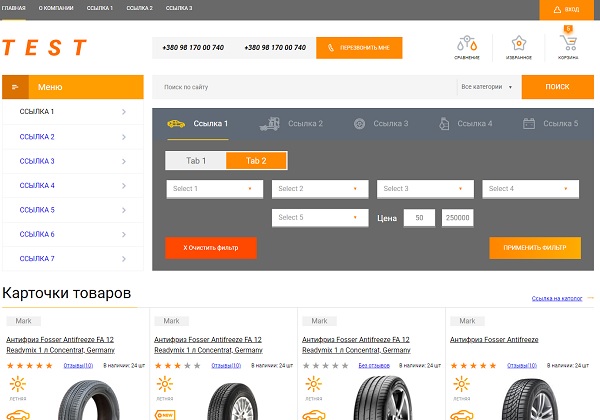The image size is (600, 420).
Task: Click the ПЕРЕЗВОНИТЬ МНЕ button
Action: click(359, 48)
